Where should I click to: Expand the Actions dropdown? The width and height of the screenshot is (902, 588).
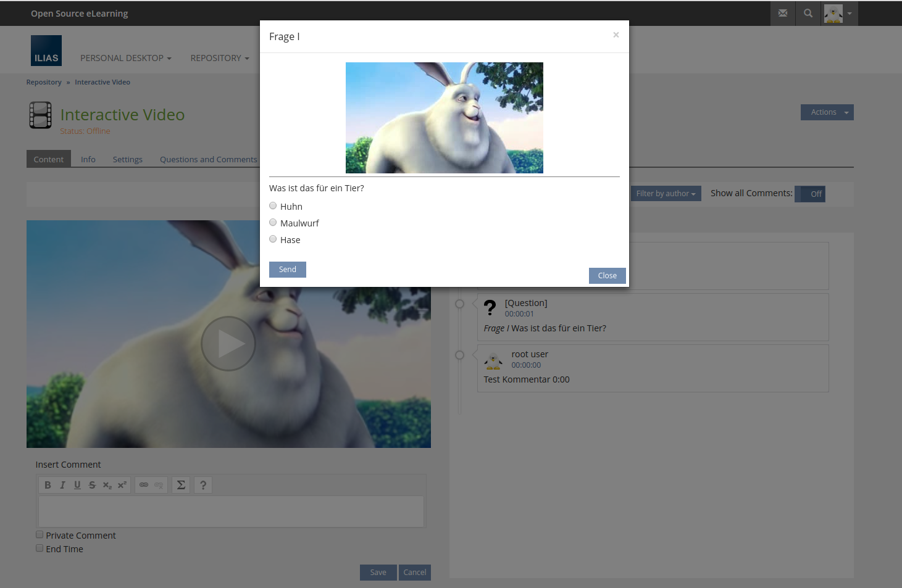point(827,112)
